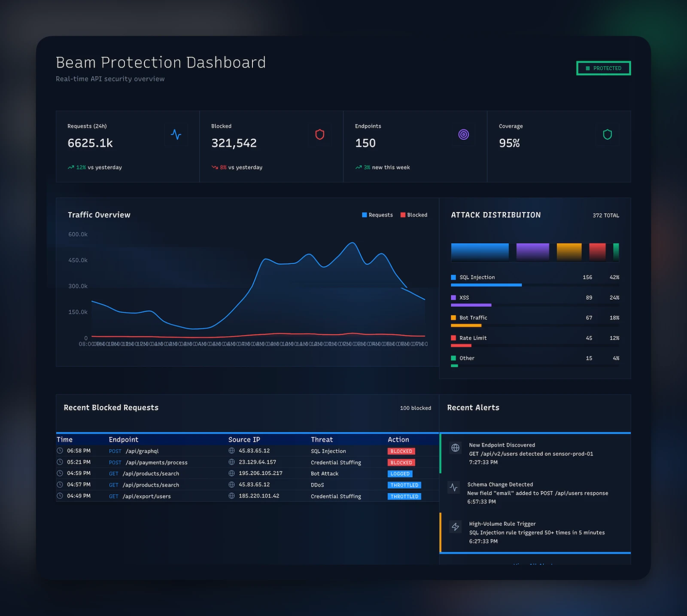Click the green shield icon in Coverage card
The height and width of the screenshot is (616, 687).
(608, 134)
